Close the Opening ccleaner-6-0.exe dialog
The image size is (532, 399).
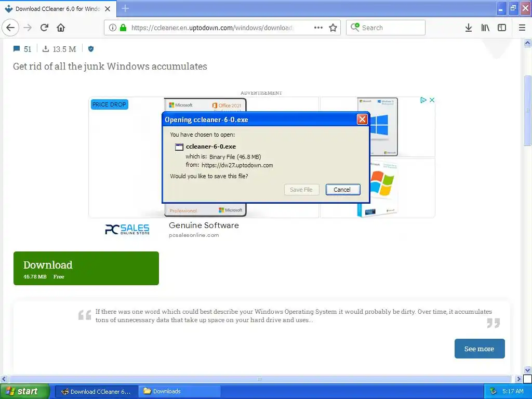[362, 119]
